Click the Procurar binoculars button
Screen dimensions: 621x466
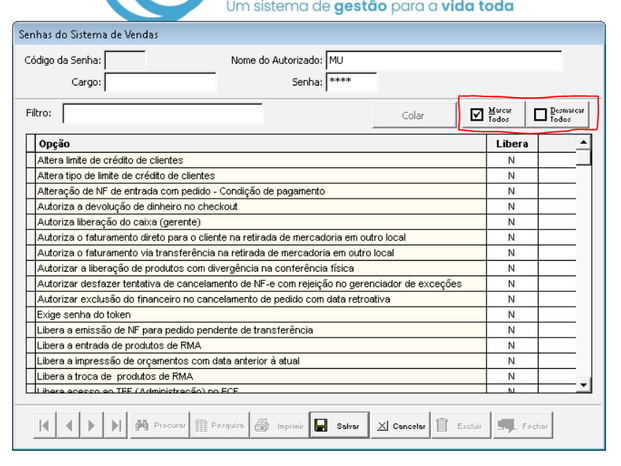pyautogui.click(x=160, y=426)
